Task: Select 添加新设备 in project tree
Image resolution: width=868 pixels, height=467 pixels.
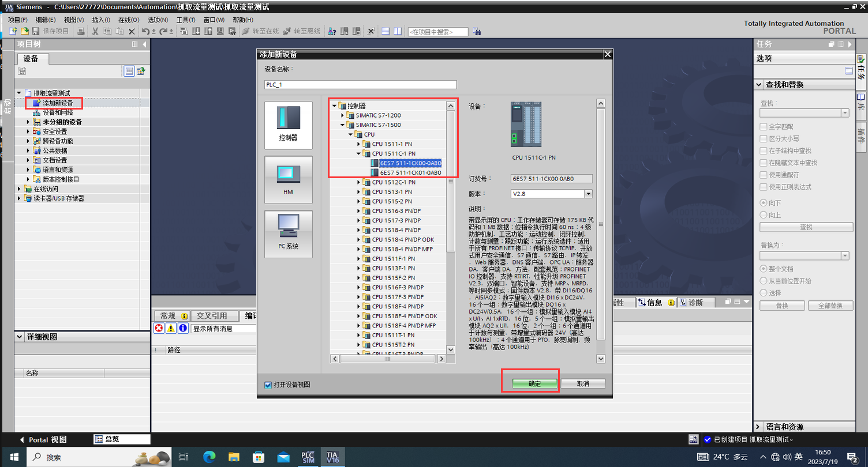Action: click(58, 103)
